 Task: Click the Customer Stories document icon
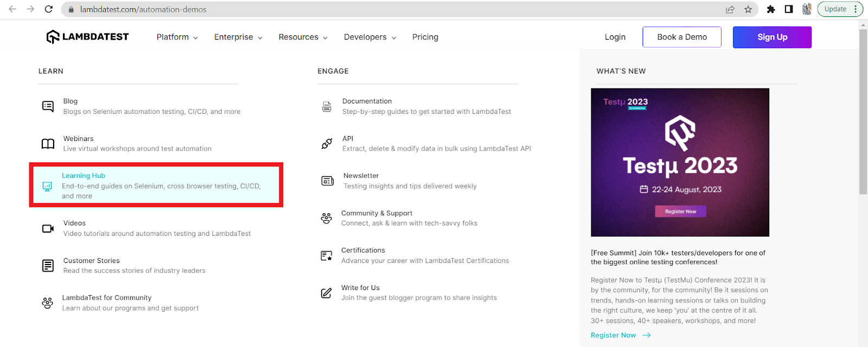pos(48,266)
